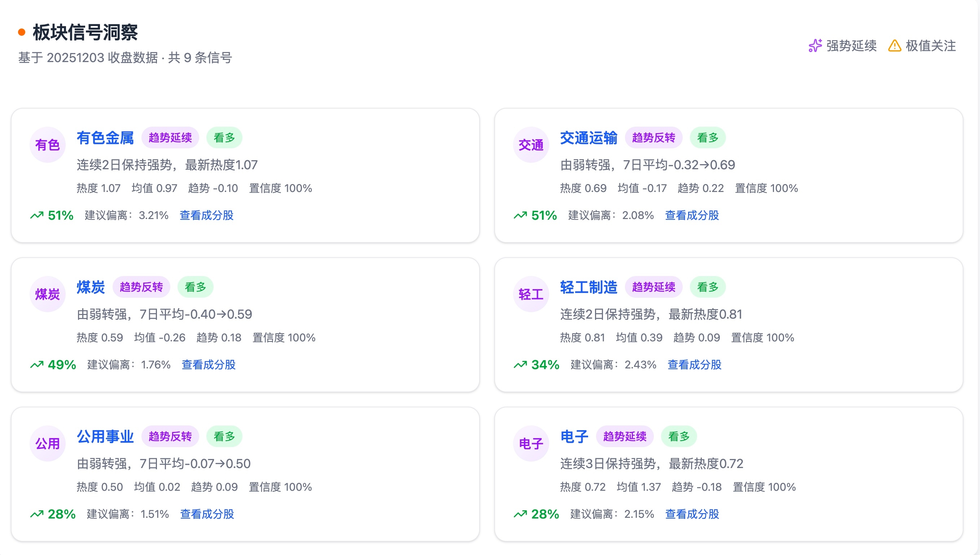Screen dimensions: 980x555
Task: Click the 有色 round avatar badge
Action: (48, 145)
